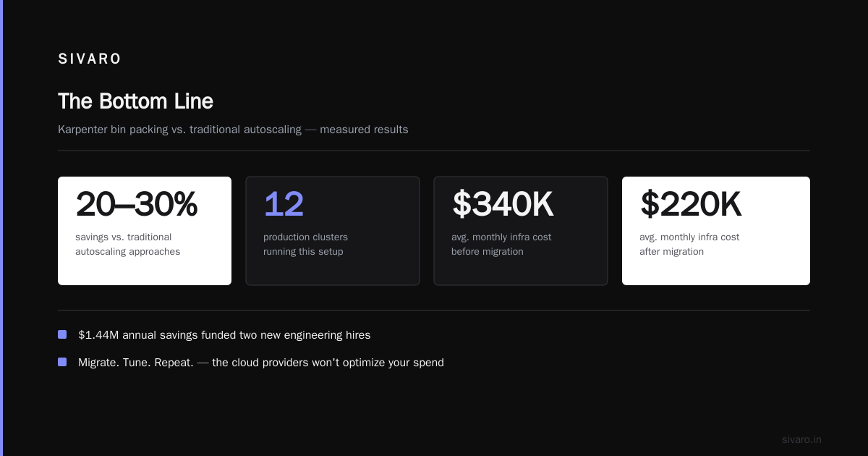This screenshot has width=868, height=456.
Task: Open the $340K cost card
Action: pos(521,231)
